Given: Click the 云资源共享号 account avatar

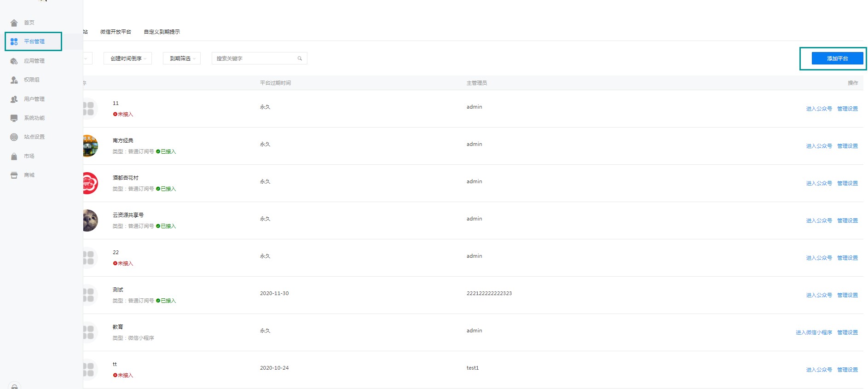Looking at the screenshot, I should point(90,221).
